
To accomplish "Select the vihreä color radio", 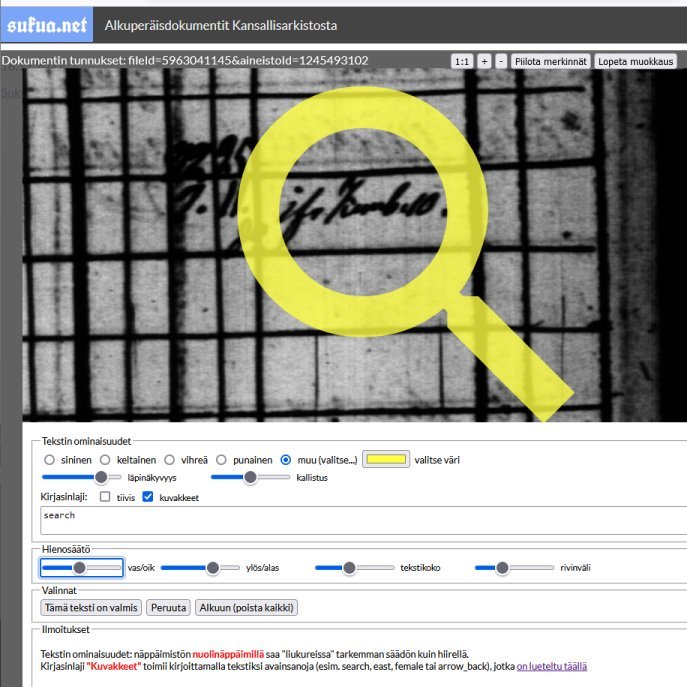I will [169, 460].
